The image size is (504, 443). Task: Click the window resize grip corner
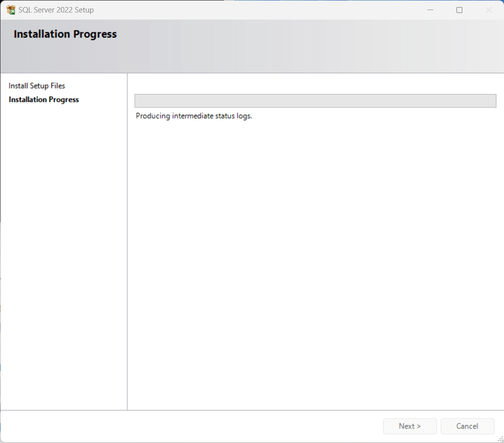pos(500,439)
